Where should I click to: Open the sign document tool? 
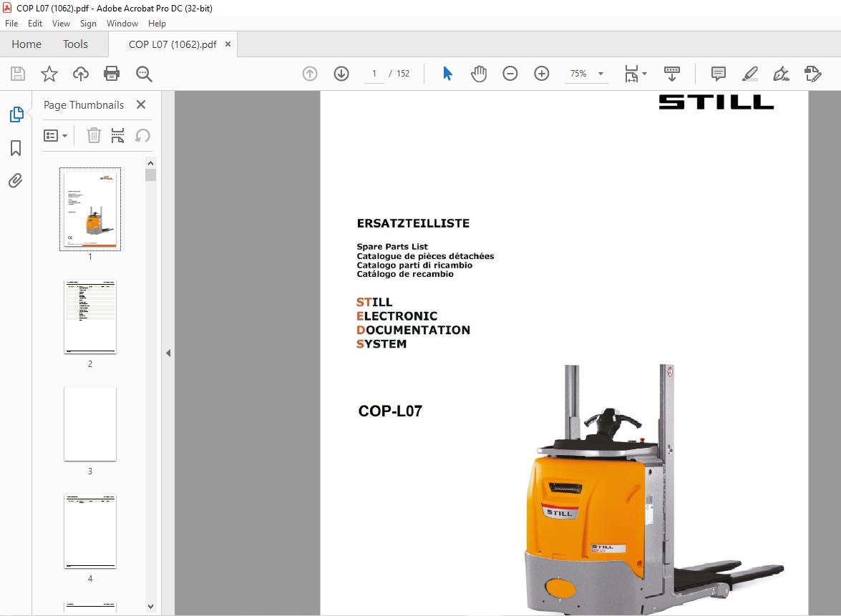(x=781, y=74)
